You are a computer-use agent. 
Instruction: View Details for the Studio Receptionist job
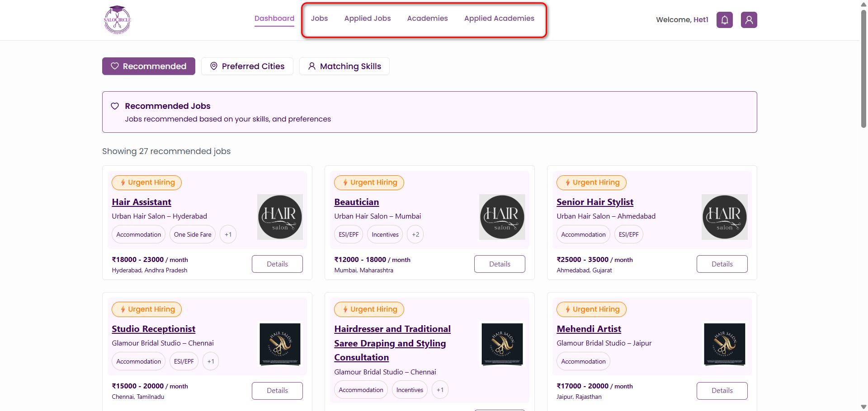click(277, 391)
